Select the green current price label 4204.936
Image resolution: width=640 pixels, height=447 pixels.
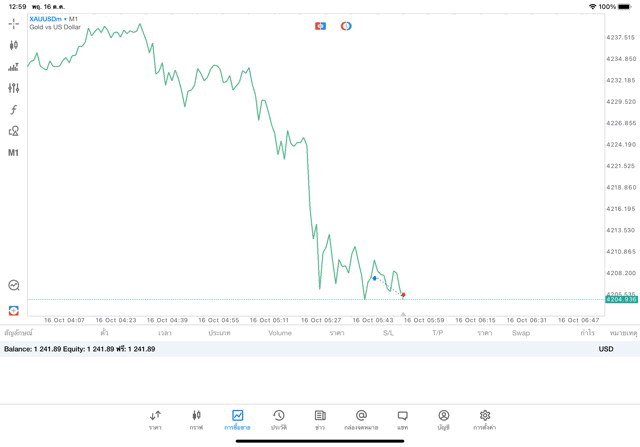[x=621, y=299]
